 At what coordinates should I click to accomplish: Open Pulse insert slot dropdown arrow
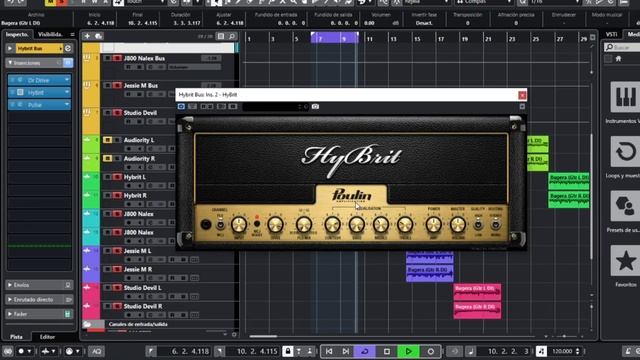pyautogui.click(x=67, y=105)
